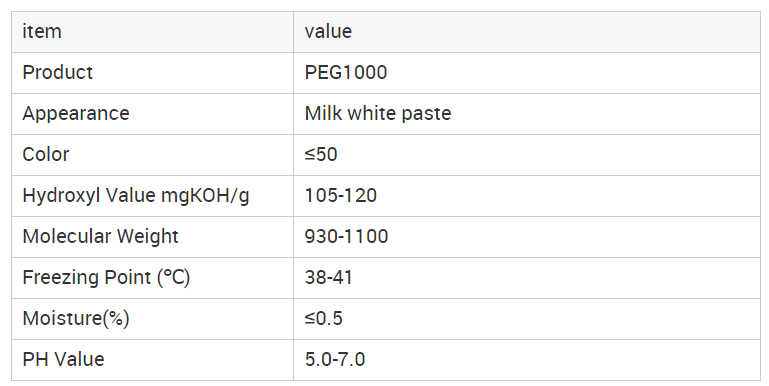Select the 'Product' label cell

click(x=153, y=73)
